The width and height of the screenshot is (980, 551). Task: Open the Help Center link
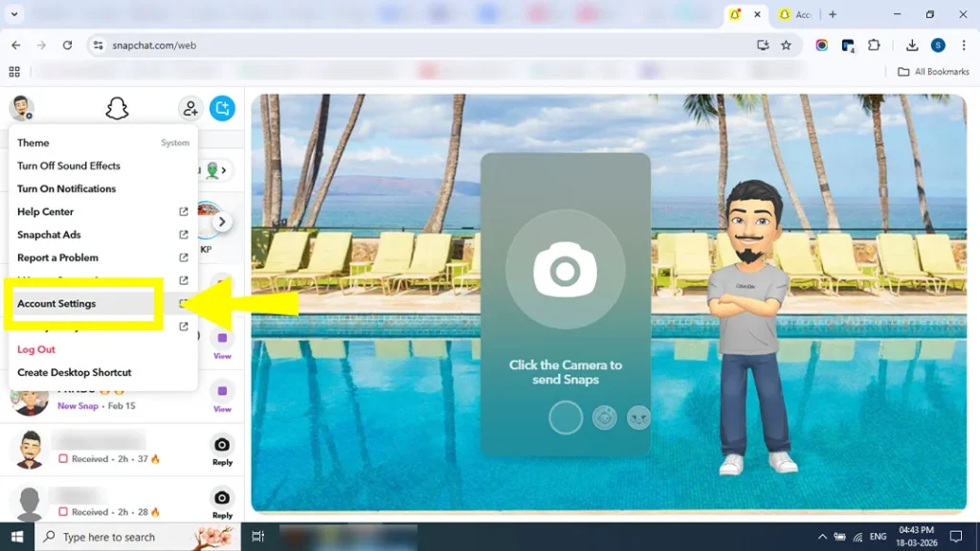[x=45, y=211]
